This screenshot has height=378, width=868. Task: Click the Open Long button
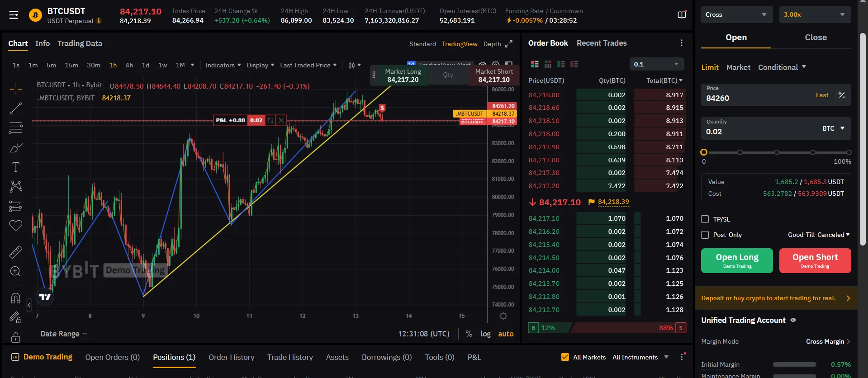tap(737, 260)
